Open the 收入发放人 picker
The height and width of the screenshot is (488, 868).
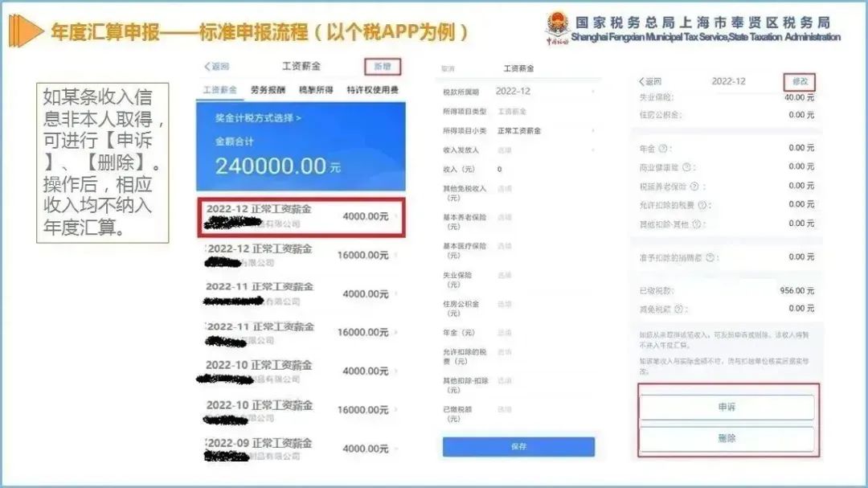pyautogui.click(x=518, y=150)
